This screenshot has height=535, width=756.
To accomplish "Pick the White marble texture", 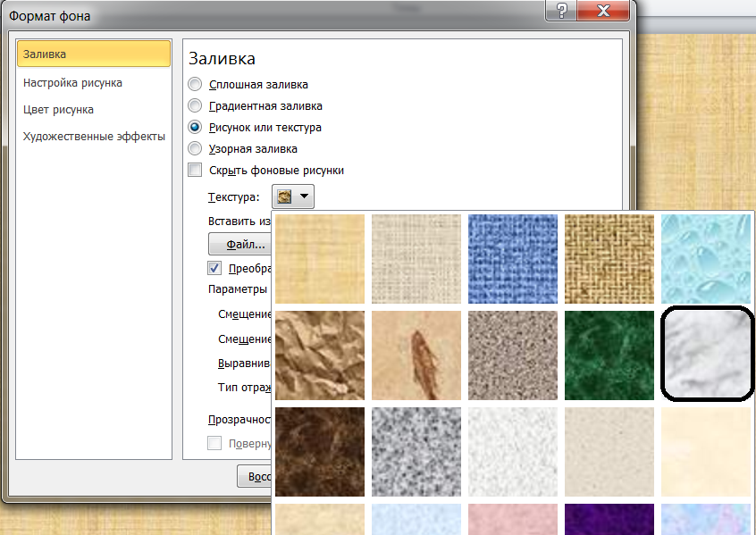I will click(706, 354).
